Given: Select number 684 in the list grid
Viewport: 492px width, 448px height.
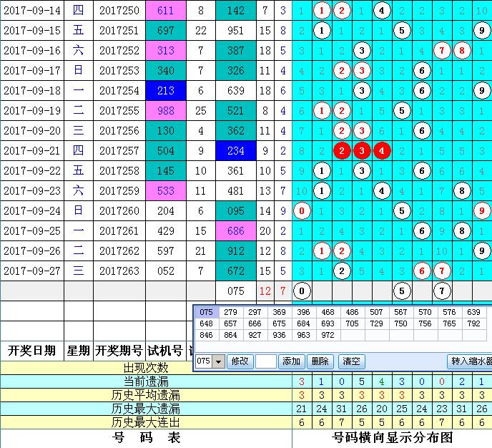Looking at the screenshot, I should click(x=303, y=323).
